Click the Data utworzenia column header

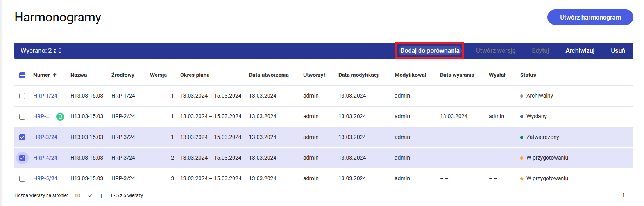tap(268, 75)
